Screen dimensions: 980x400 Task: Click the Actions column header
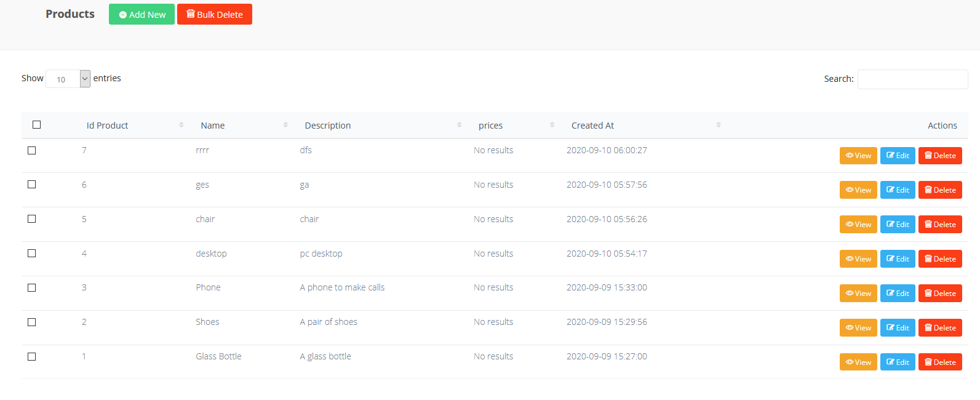click(942, 126)
